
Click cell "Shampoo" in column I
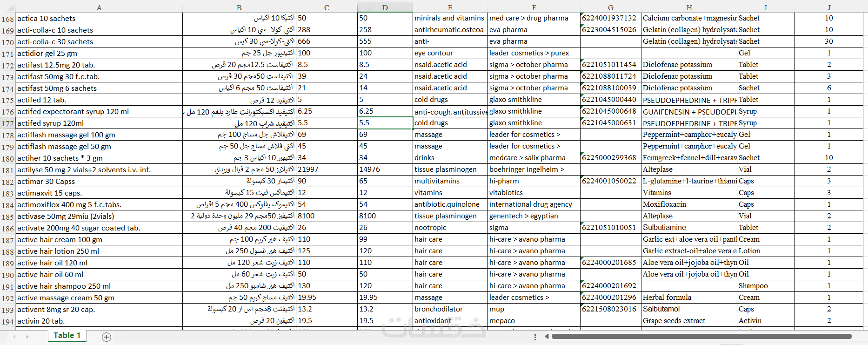click(x=766, y=286)
